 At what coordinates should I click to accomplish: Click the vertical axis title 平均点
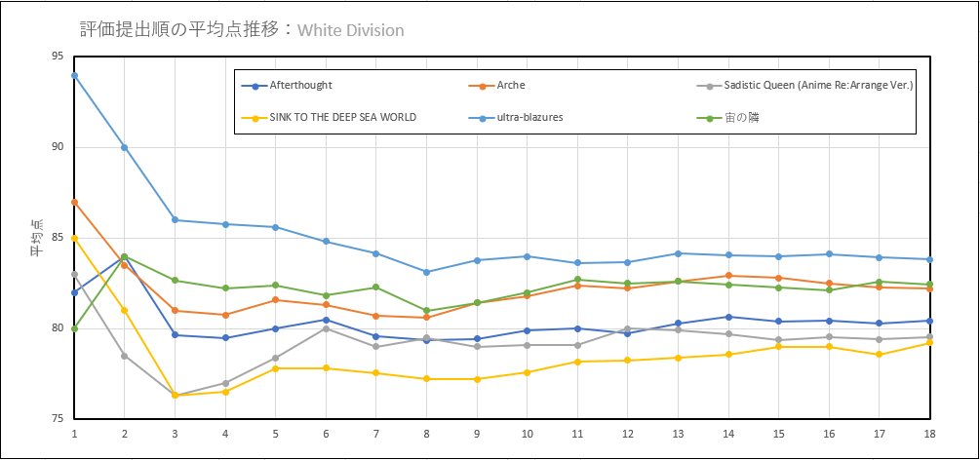pyautogui.click(x=36, y=238)
